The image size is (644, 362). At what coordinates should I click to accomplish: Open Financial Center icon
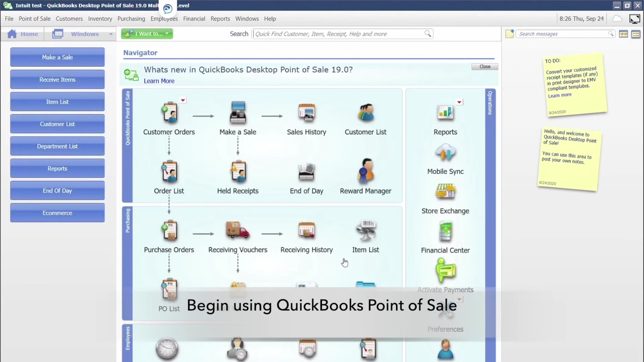pos(445,231)
